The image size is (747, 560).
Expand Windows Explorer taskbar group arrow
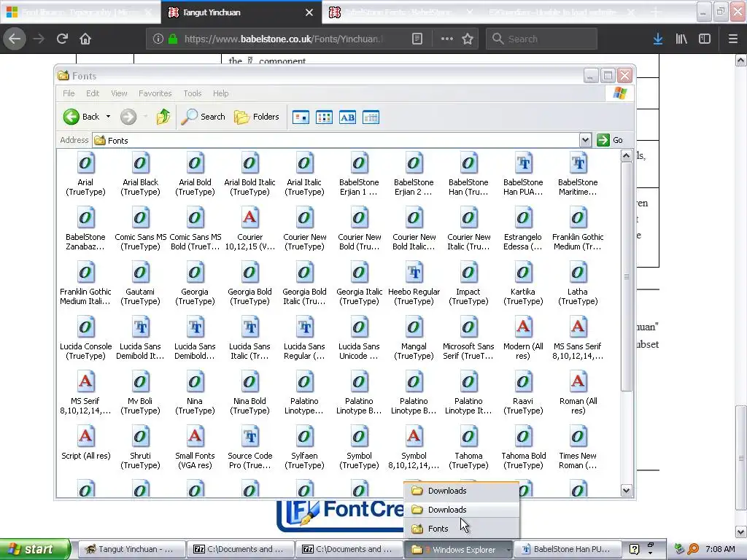[x=508, y=550]
